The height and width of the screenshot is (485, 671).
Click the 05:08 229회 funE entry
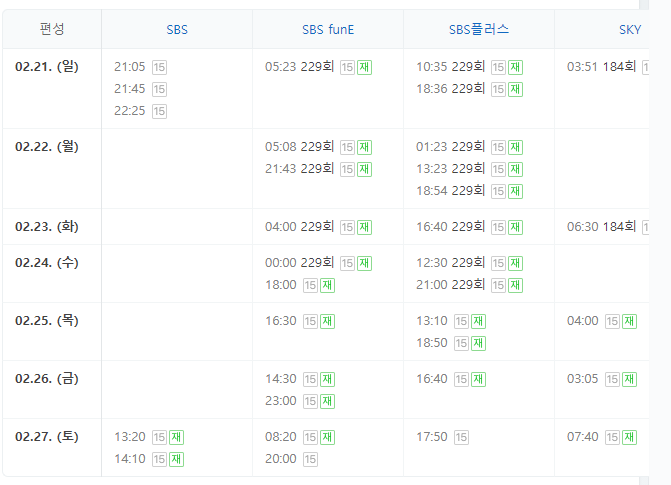pos(299,147)
